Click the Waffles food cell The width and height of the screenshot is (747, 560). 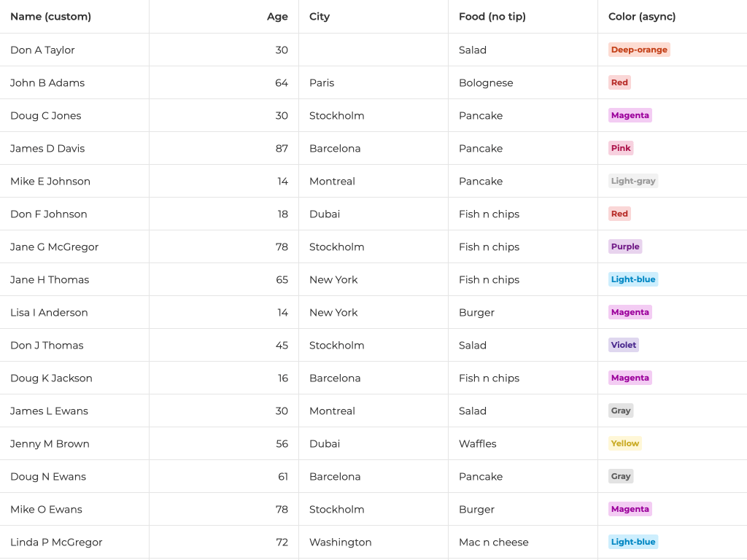tap(477, 443)
